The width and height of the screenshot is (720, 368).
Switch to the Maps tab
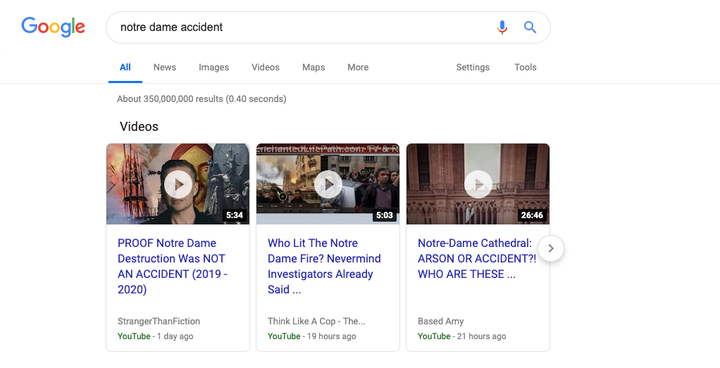click(314, 67)
